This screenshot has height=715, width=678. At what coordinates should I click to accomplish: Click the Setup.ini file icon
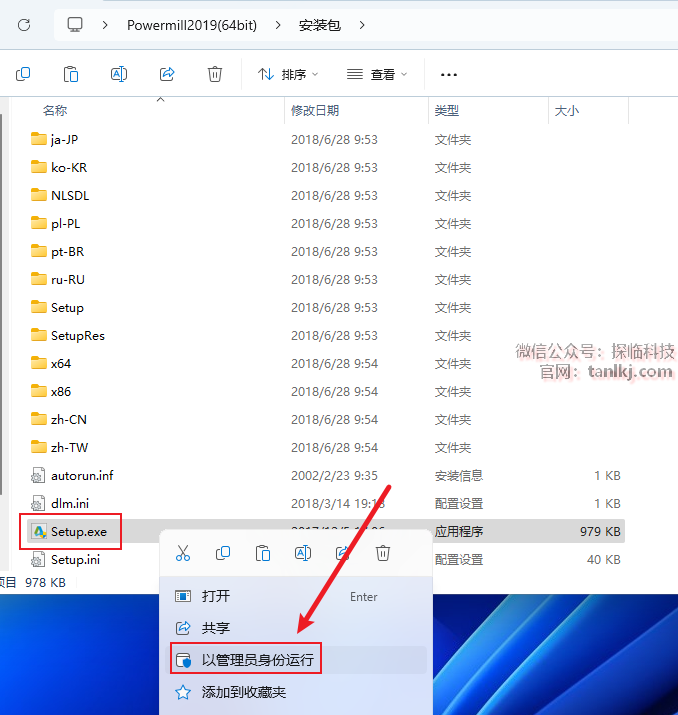pyautogui.click(x=38, y=560)
